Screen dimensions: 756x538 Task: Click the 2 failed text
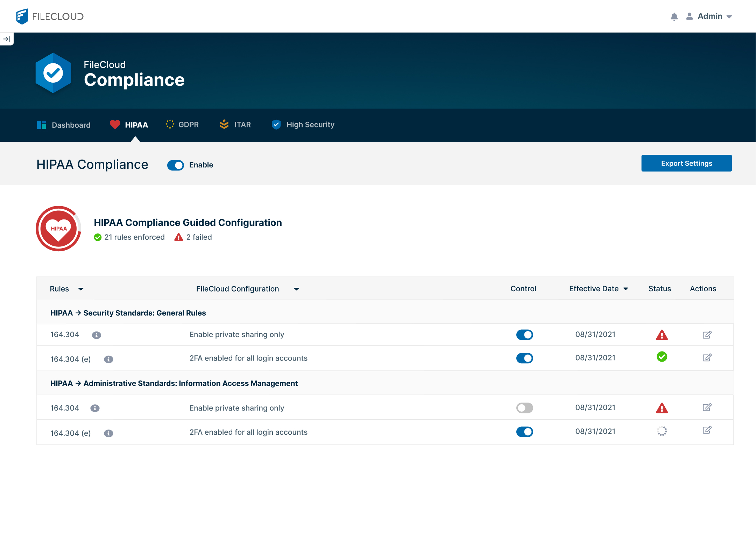[199, 237]
